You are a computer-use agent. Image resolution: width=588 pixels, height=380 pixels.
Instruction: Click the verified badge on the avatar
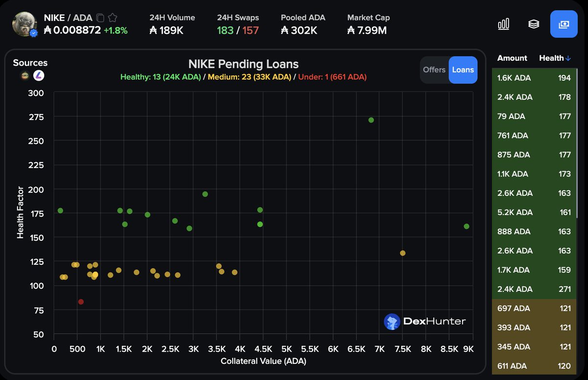[33, 33]
